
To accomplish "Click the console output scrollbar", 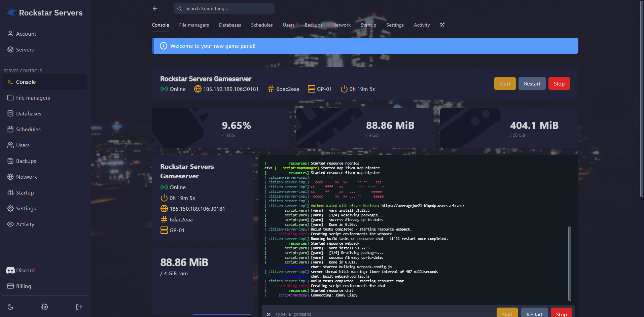I will [x=570, y=263].
